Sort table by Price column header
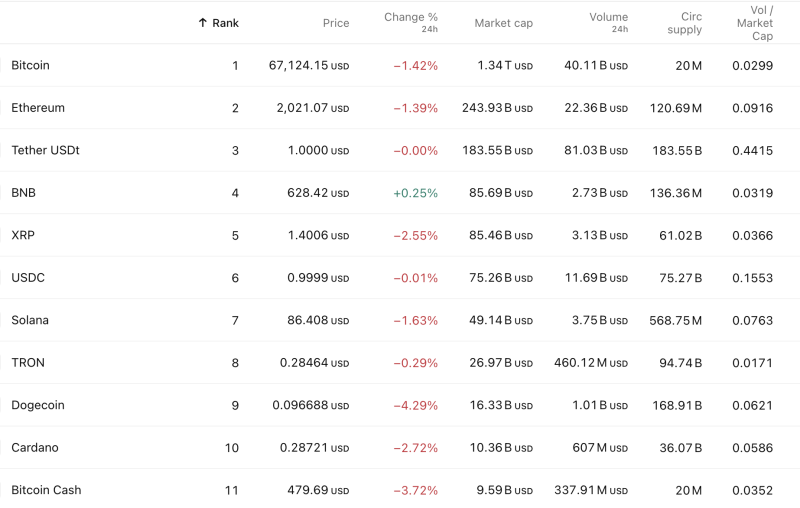This screenshot has width=800, height=508. (x=336, y=23)
